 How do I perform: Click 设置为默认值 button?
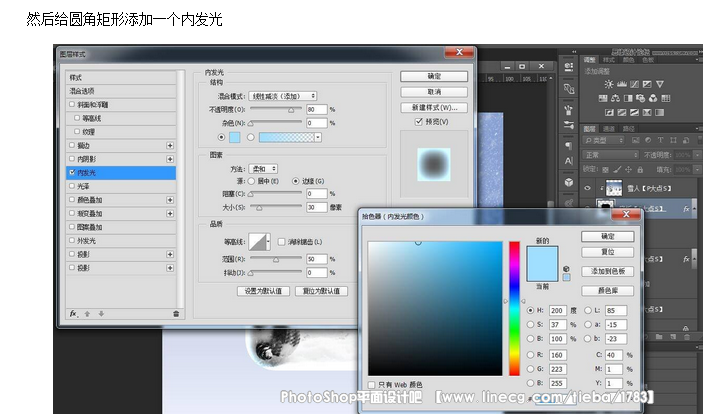click(263, 291)
